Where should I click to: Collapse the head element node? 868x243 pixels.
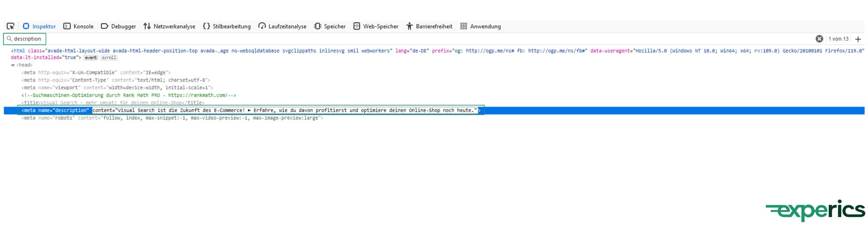coord(13,65)
